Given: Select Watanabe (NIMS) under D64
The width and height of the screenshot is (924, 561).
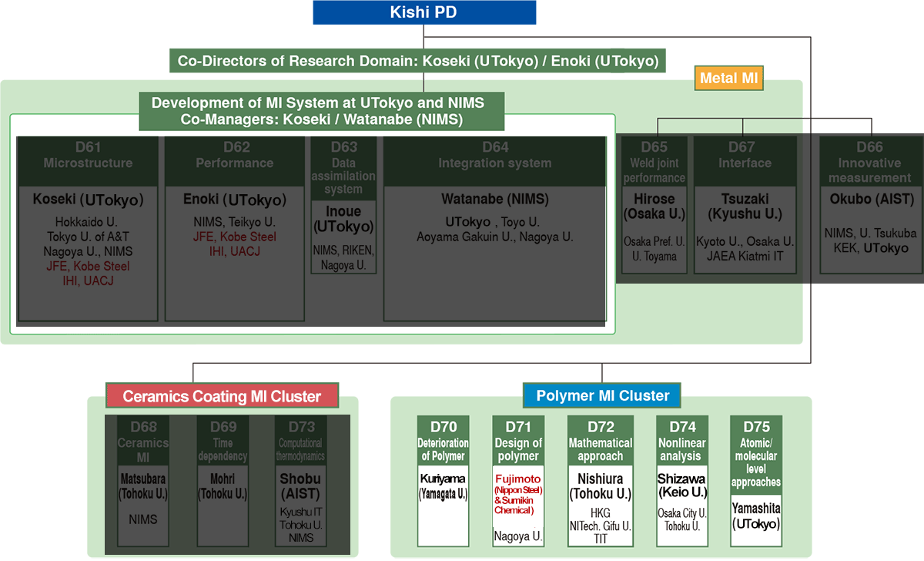Looking at the screenshot, I should (495, 200).
